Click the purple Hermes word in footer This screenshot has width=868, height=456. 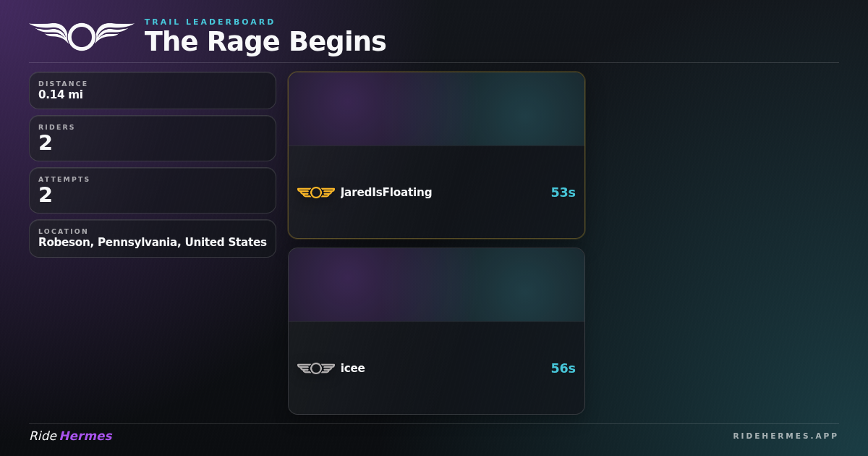(x=86, y=436)
